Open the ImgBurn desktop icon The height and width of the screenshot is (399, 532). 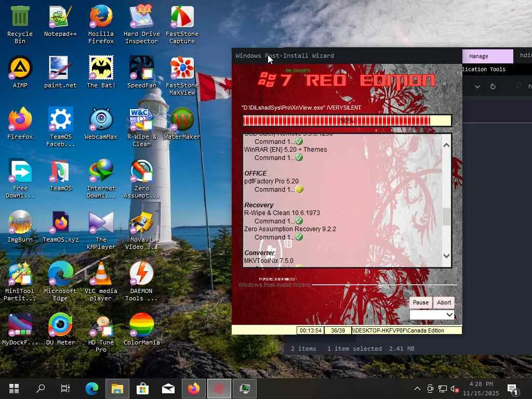20,227
